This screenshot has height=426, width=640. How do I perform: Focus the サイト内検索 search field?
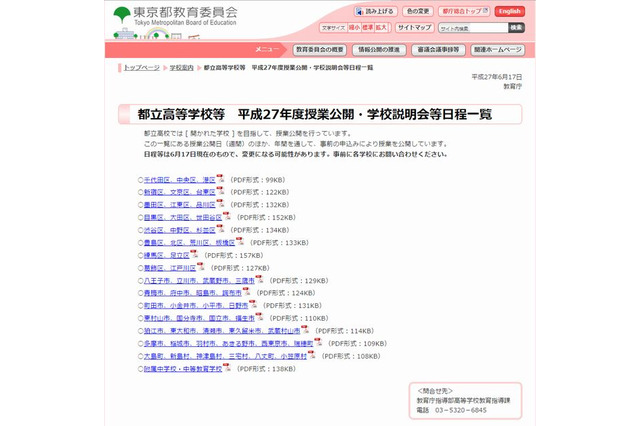click(473, 28)
